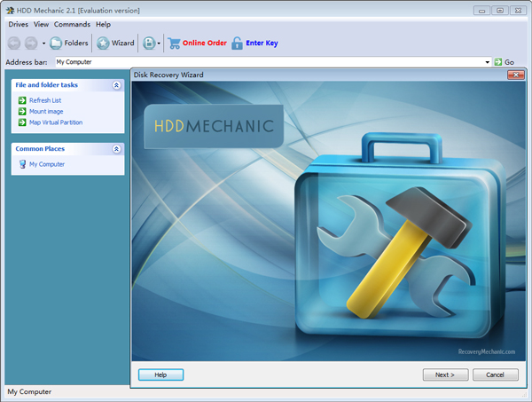Click the Mount image link
Screen dimensions: 532x402
point(46,111)
